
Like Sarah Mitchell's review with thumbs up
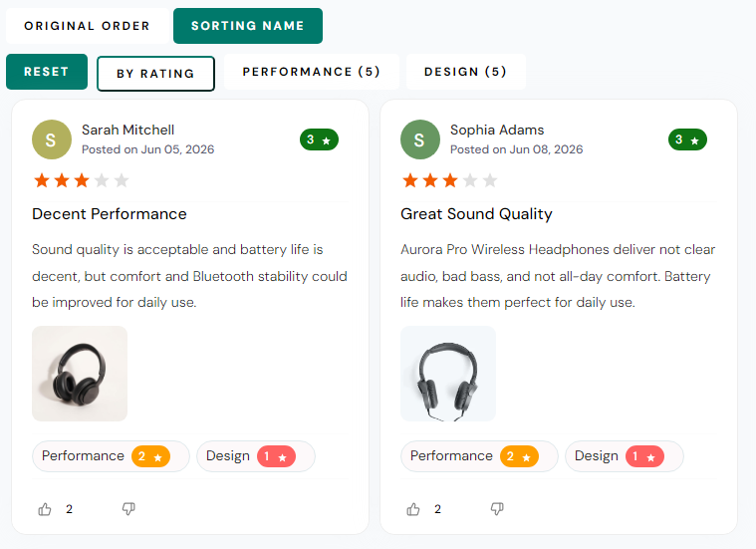coord(45,509)
